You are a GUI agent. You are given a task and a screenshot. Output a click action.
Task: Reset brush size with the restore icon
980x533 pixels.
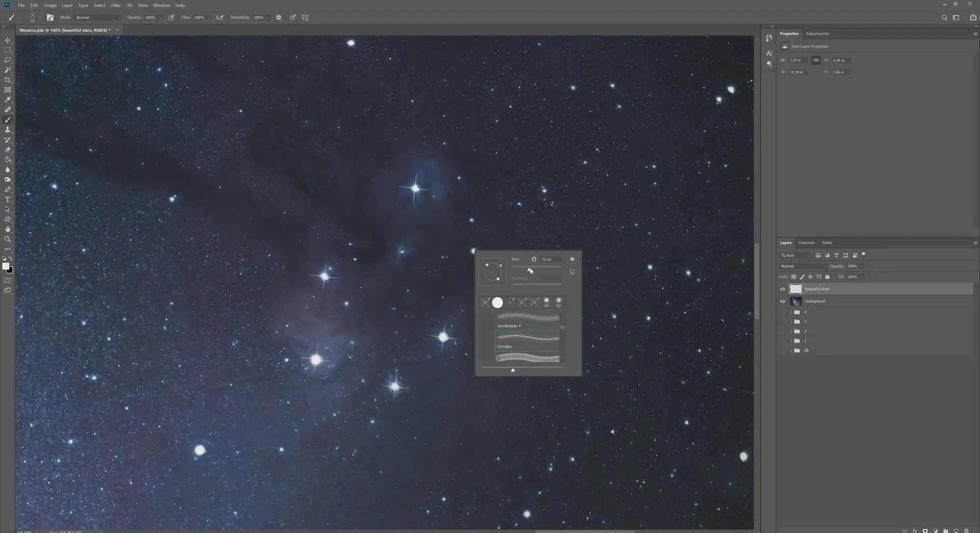point(533,259)
